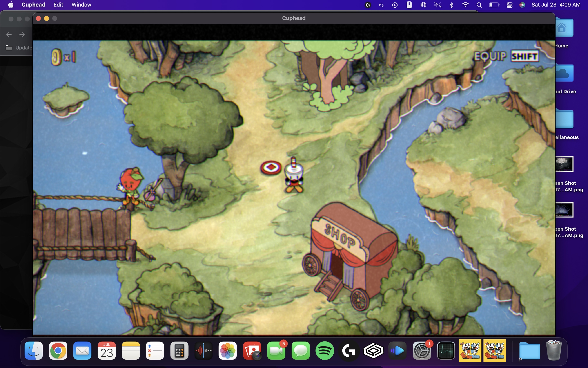Click the white hexagon-maze dock icon

coord(373,350)
